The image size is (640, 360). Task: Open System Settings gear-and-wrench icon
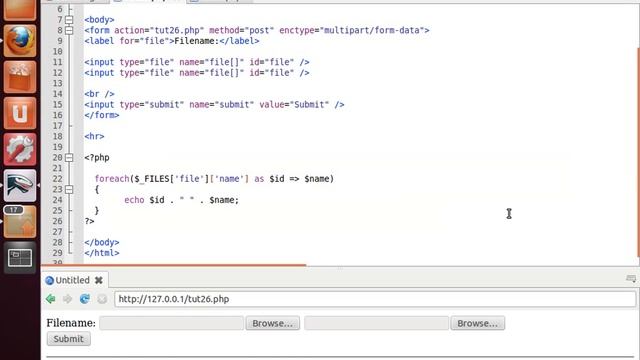[20, 149]
